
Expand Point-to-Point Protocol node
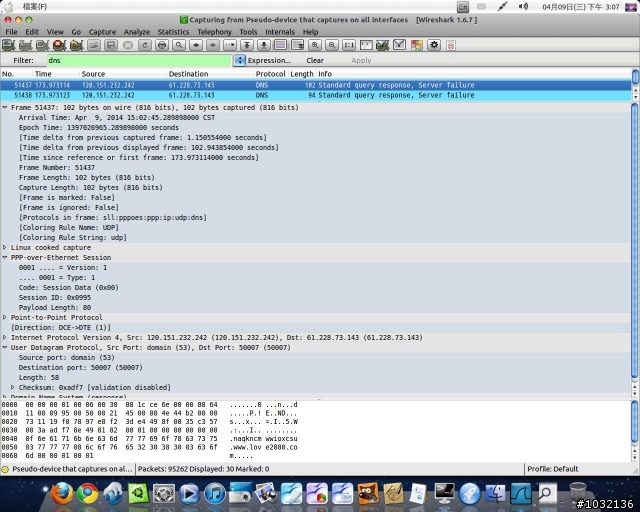[x=5, y=318]
